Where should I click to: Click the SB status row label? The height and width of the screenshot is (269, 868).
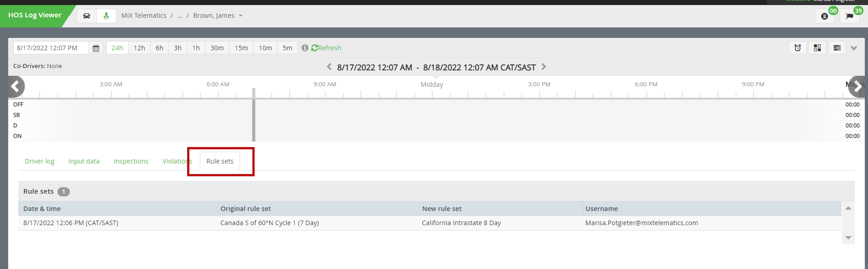[16, 115]
